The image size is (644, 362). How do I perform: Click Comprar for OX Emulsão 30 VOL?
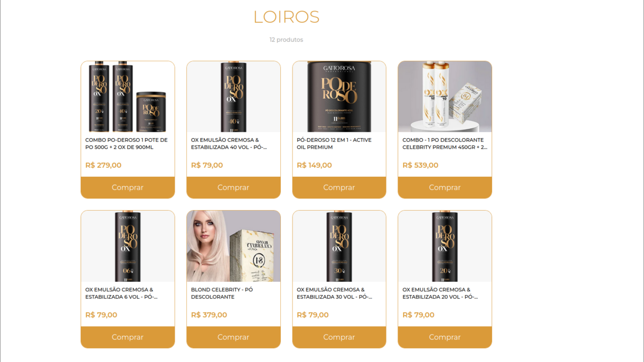339,337
